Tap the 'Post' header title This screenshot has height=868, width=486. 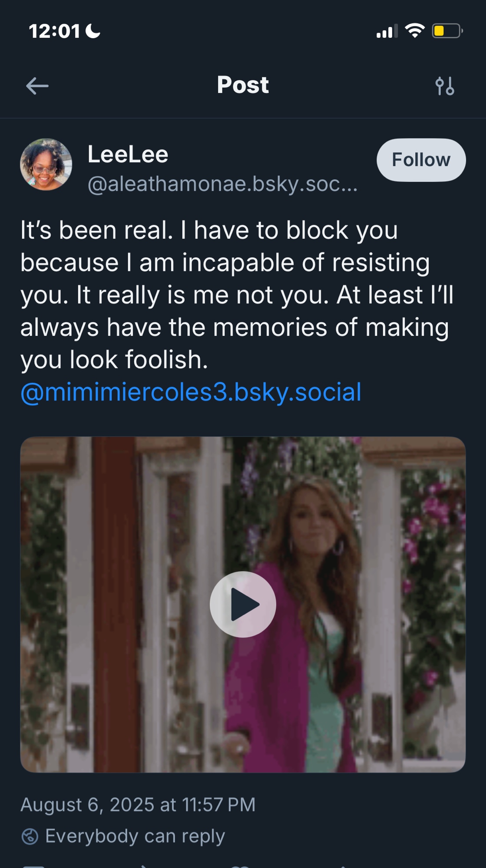coord(243,85)
